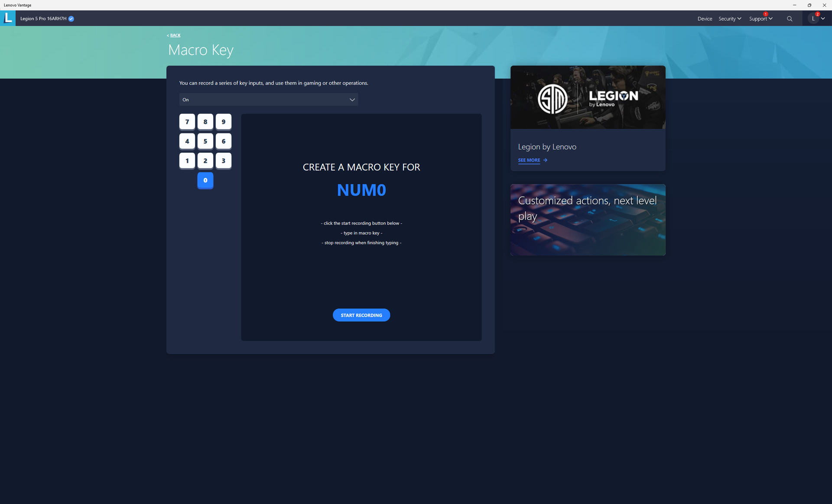Open the Legion by Lenovo TSM thumbnail
Image resolution: width=832 pixels, height=504 pixels.
click(588, 97)
